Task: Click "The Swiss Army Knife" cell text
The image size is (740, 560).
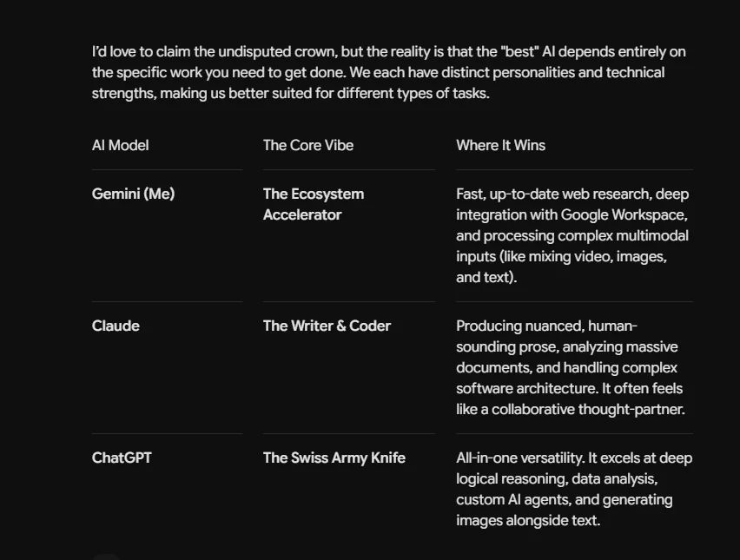Action: click(334, 458)
